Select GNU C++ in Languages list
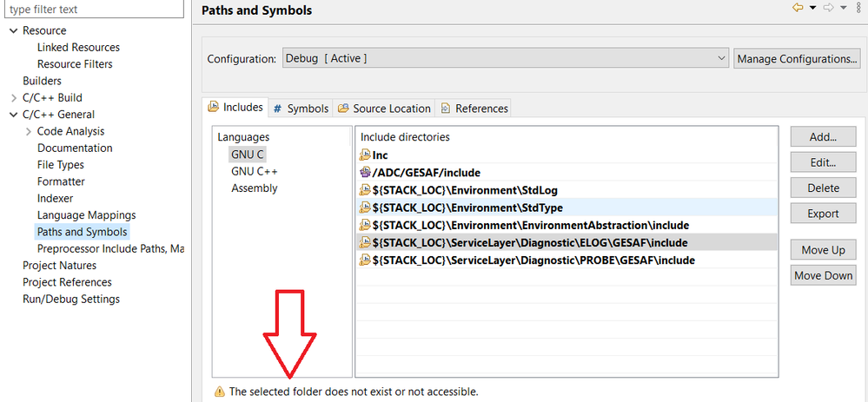The width and height of the screenshot is (868, 402). [x=254, y=171]
